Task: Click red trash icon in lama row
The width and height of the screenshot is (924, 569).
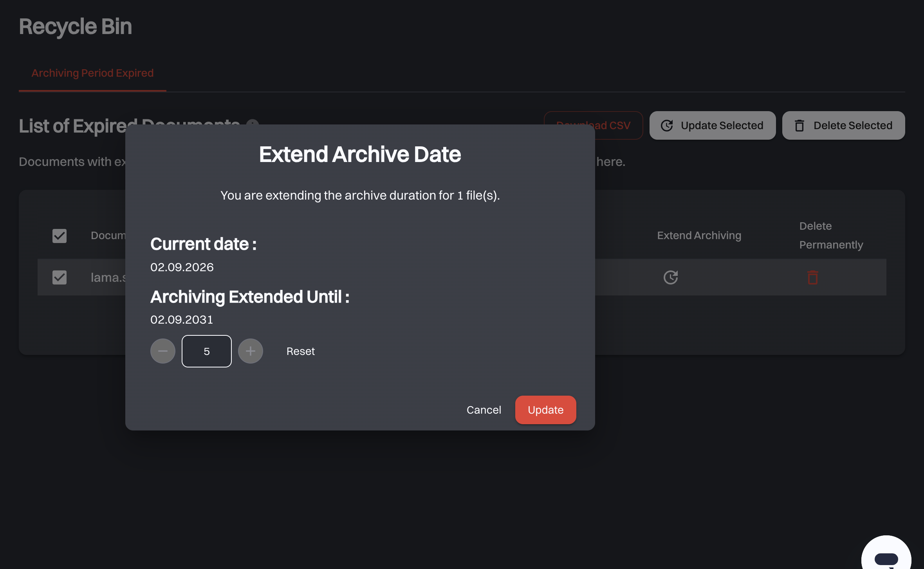Action: [813, 277]
